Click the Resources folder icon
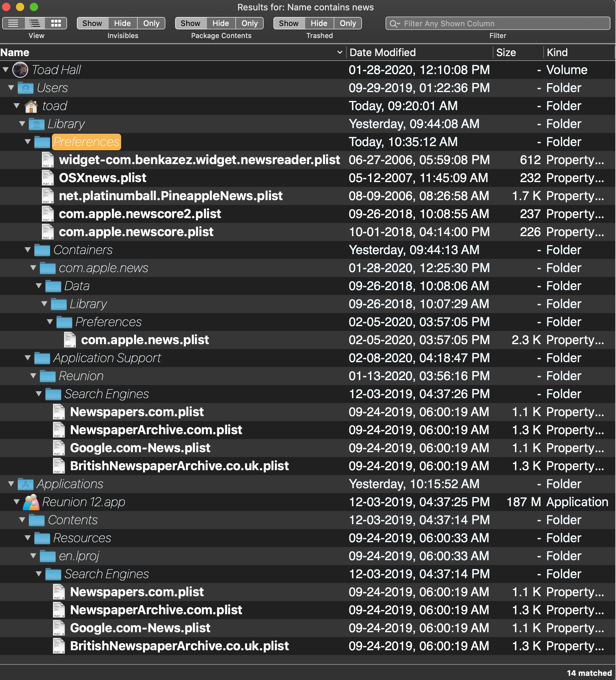Image resolution: width=616 pixels, height=680 pixels. pyautogui.click(x=42, y=538)
